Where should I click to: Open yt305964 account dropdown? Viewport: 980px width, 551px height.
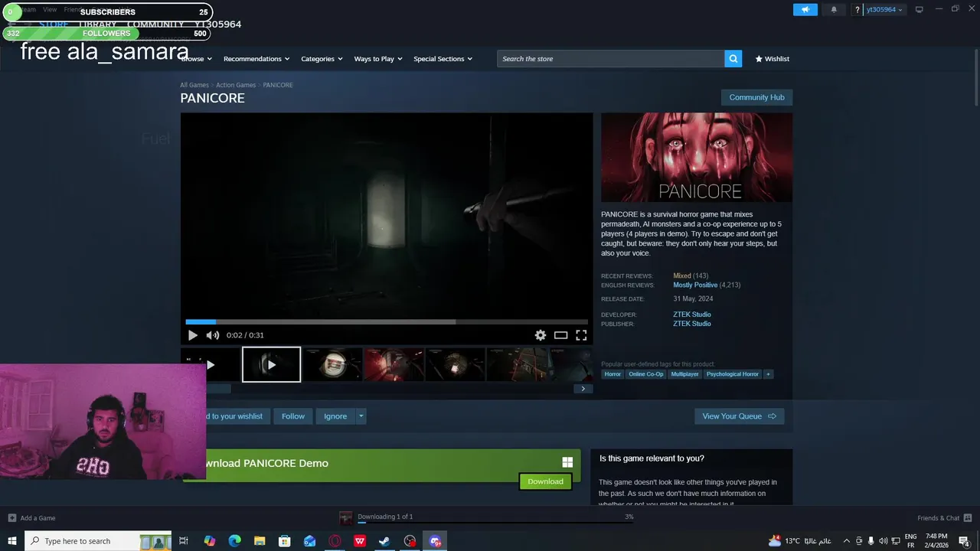pos(884,9)
